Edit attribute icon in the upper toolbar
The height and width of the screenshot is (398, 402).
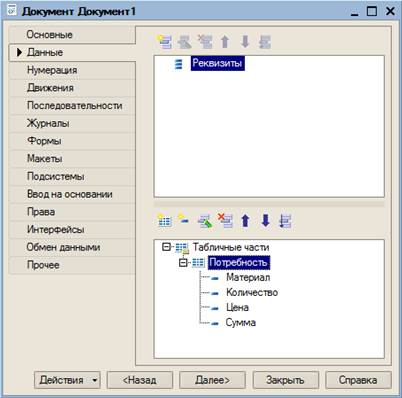(184, 42)
